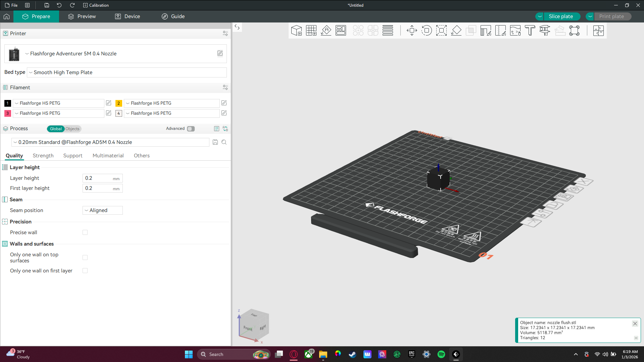The width and height of the screenshot is (644, 362).
Task: Click the Layer height value field
Action: [x=103, y=178]
